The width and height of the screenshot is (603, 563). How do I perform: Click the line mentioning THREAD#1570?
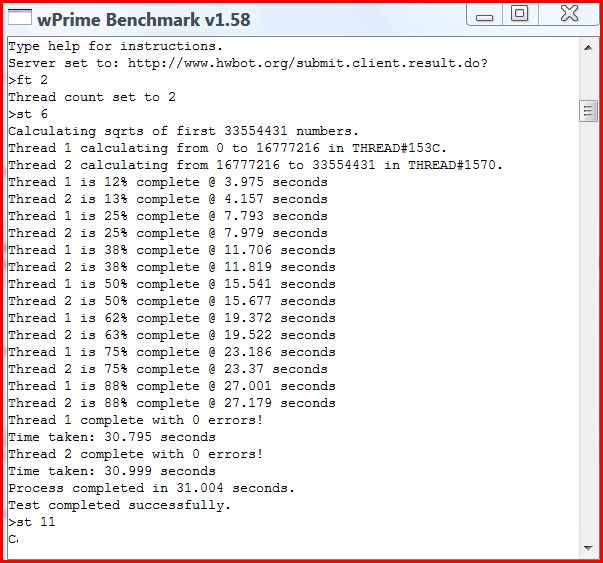click(256, 165)
